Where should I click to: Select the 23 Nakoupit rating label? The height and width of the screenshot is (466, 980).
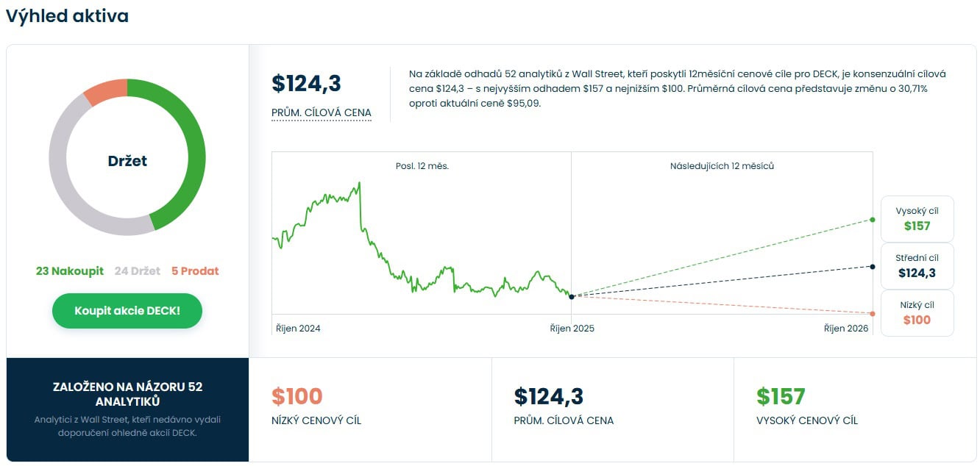pyautogui.click(x=69, y=270)
